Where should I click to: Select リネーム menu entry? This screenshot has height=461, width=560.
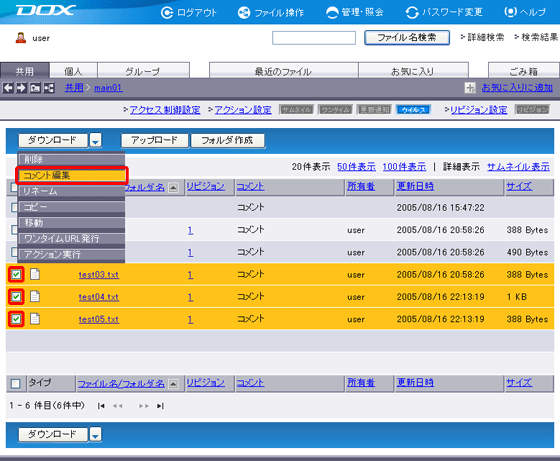click(x=71, y=191)
